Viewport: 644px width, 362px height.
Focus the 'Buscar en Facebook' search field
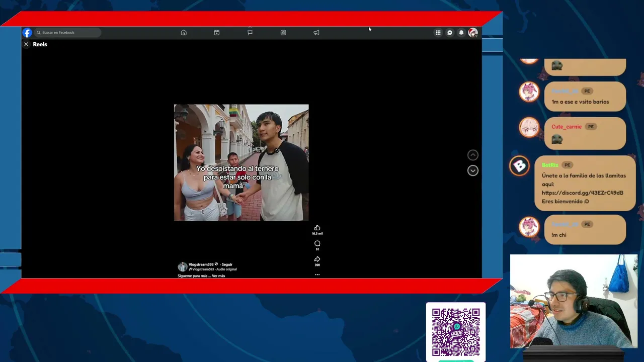coord(67,33)
